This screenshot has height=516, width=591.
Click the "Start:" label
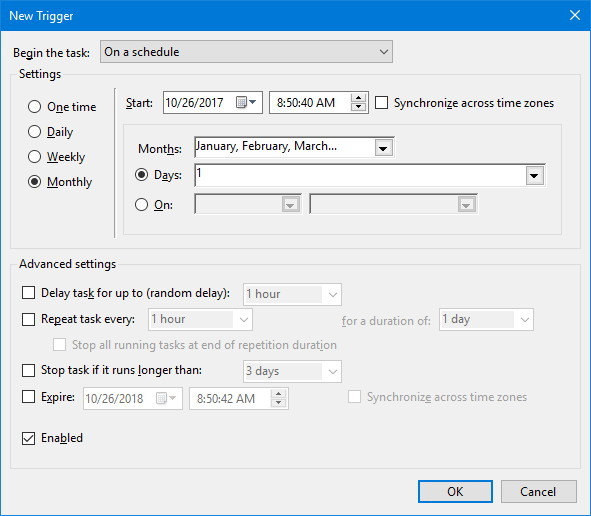[x=139, y=103]
